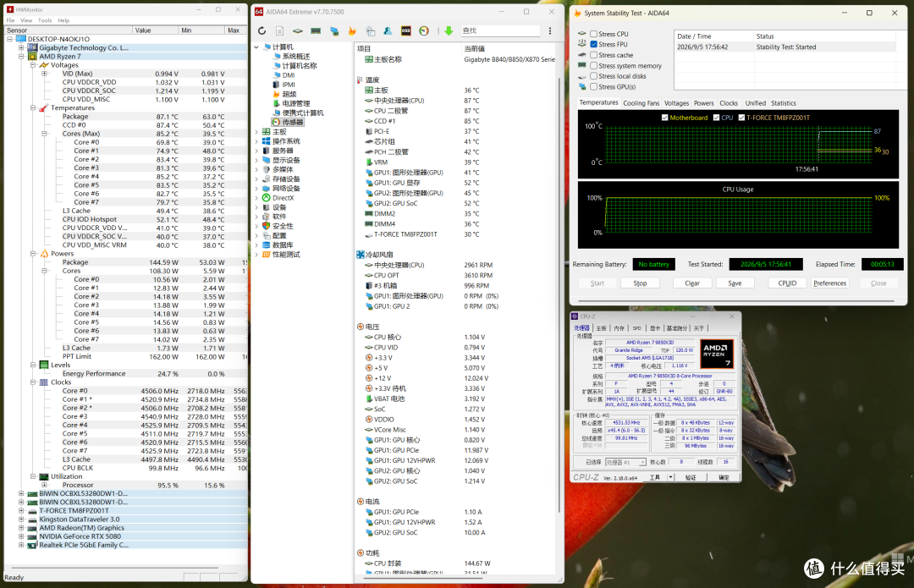Screen dimensions: 914x588
Task: Enable the Stress system memory checkbox
Action: 593,66
